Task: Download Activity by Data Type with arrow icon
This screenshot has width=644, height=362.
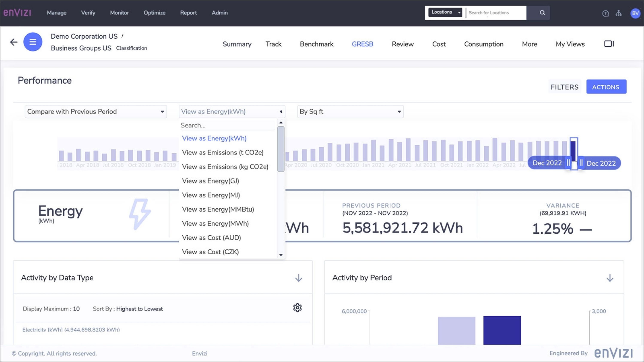Action: coord(299,278)
